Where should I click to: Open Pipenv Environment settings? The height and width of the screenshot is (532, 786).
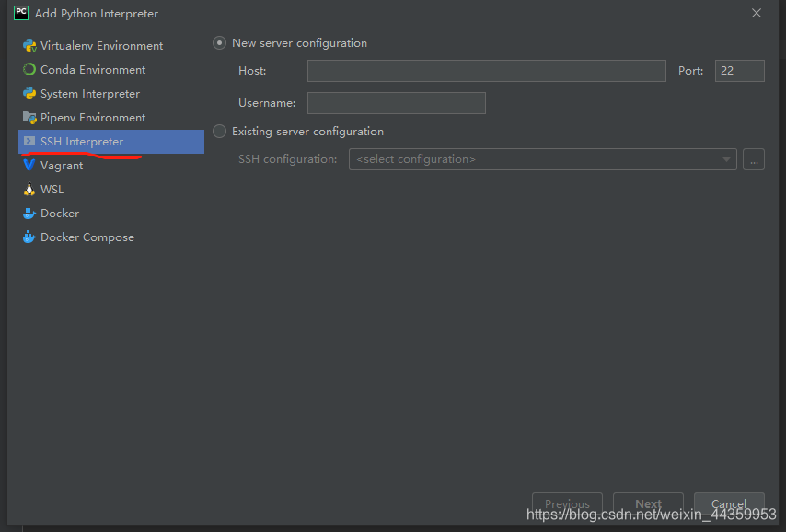click(x=111, y=118)
